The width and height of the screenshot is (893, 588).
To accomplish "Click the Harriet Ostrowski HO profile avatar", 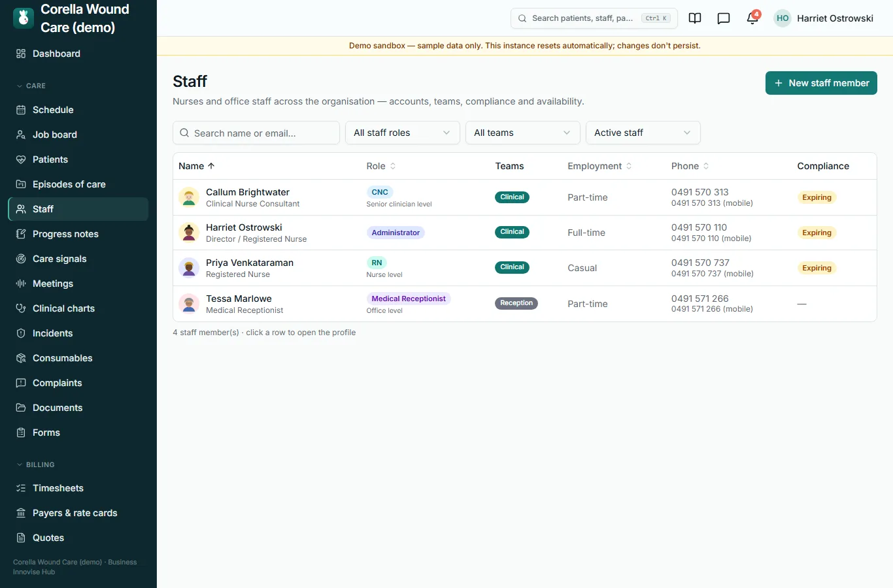I will (783, 18).
